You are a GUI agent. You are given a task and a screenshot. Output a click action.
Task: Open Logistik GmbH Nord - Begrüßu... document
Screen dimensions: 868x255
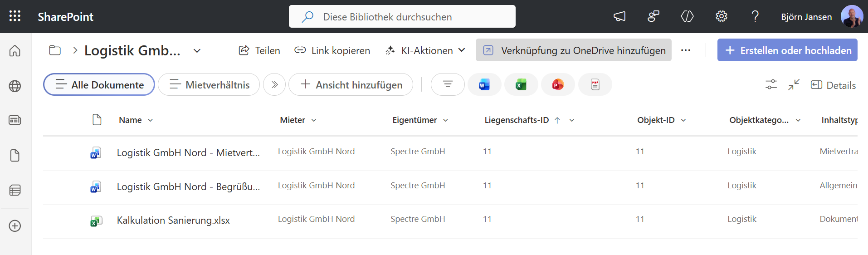188,186
